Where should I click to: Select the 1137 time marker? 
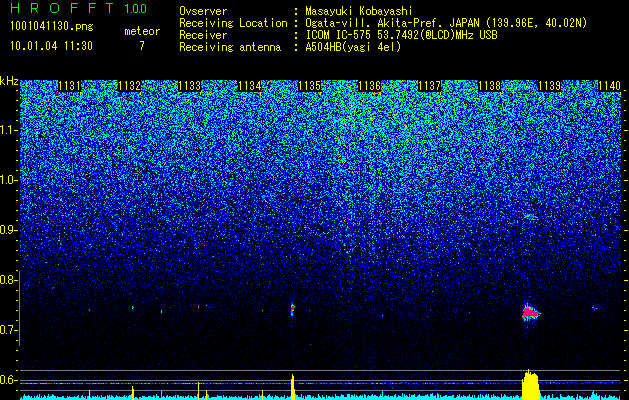[x=430, y=86]
